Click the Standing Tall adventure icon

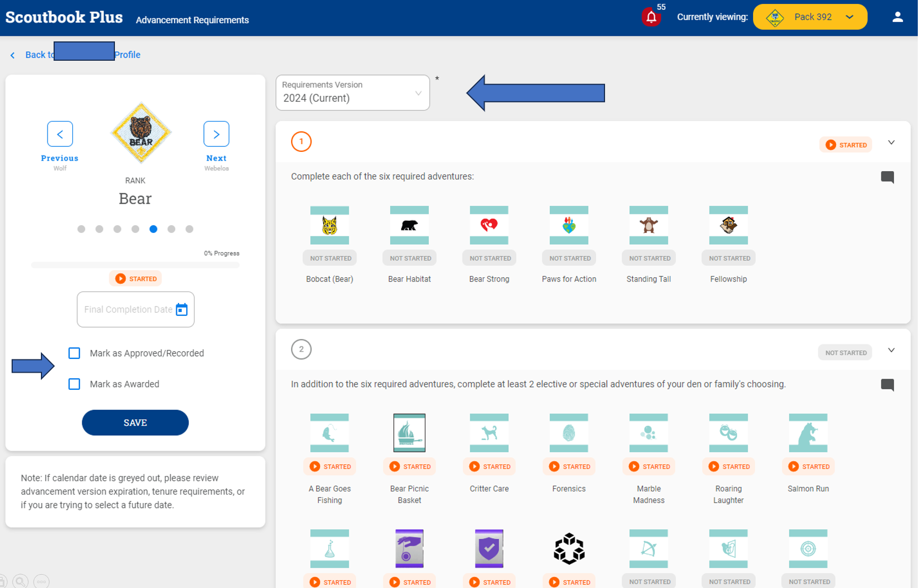pyautogui.click(x=650, y=225)
